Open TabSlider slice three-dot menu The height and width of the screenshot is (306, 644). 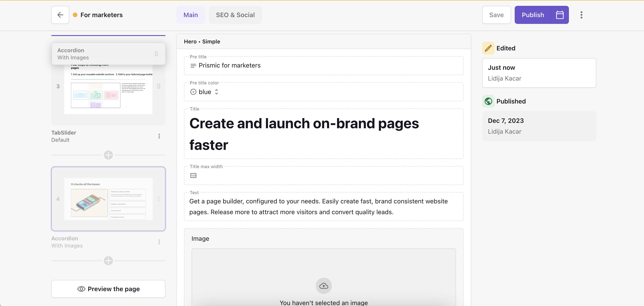pyautogui.click(x=159, y=136)
